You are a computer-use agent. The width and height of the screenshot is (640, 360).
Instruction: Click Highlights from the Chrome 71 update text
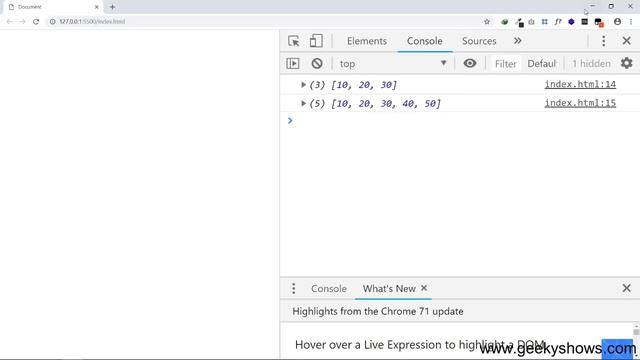(378, 311)
